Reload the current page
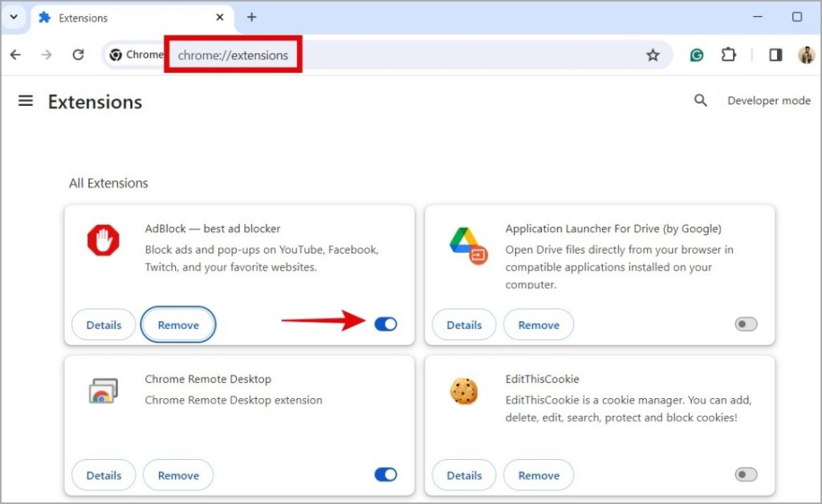This screenshot has height=504, width=822. [78, 55]
